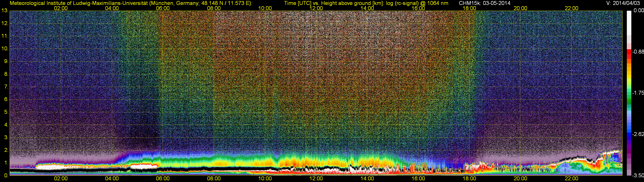
Task: Select the 06:00 label on upper time axis
Action: 163,8
